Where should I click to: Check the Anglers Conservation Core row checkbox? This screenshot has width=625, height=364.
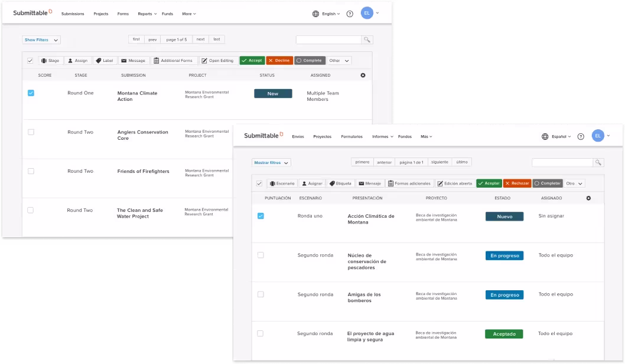click(31, 132)
